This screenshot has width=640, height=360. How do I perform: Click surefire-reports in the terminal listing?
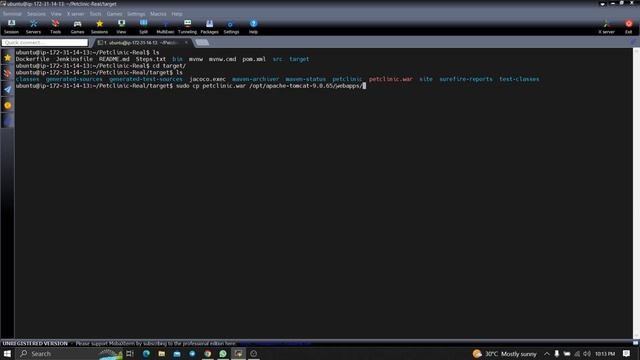[x=466, y=79]
